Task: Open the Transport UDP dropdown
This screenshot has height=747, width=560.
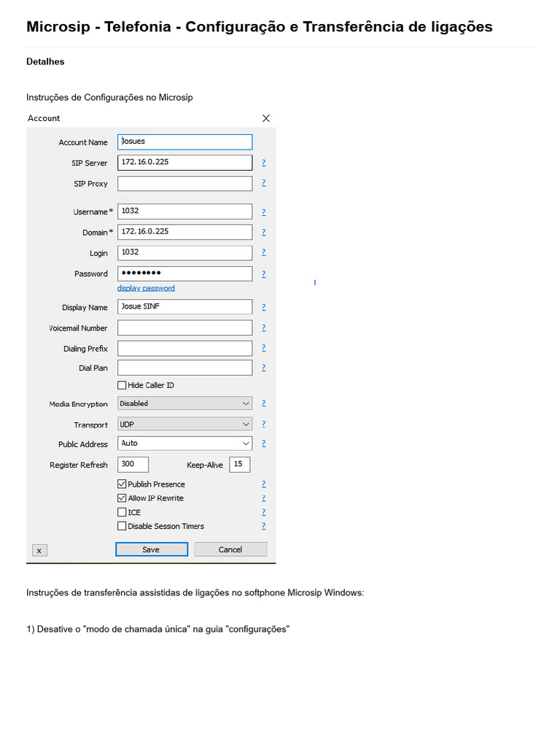Action: tap(184, 424)
